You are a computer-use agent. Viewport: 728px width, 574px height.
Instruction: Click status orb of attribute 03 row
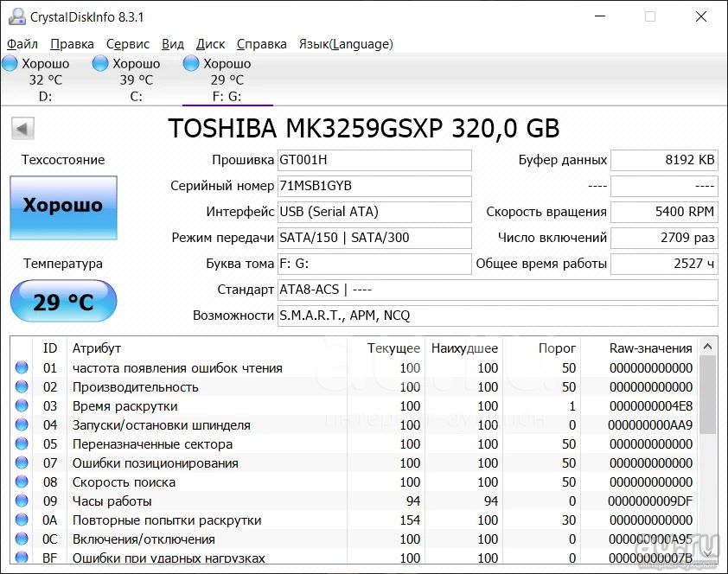point(22,405)
